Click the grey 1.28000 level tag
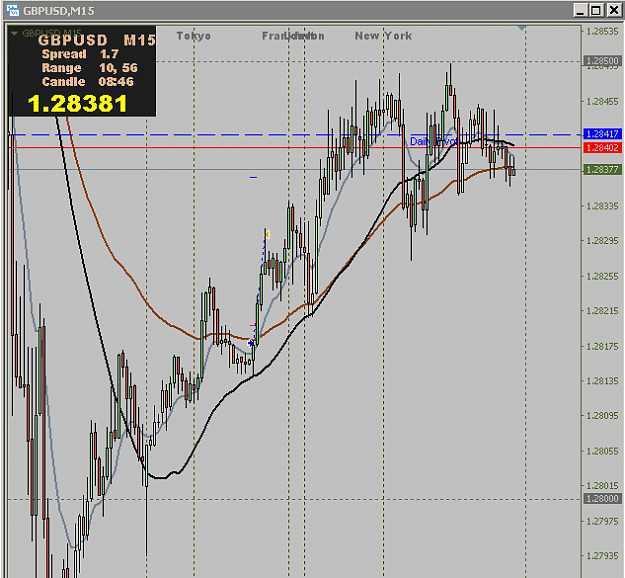625x578 pixels. pyautogui.click(x=602, y=499)
